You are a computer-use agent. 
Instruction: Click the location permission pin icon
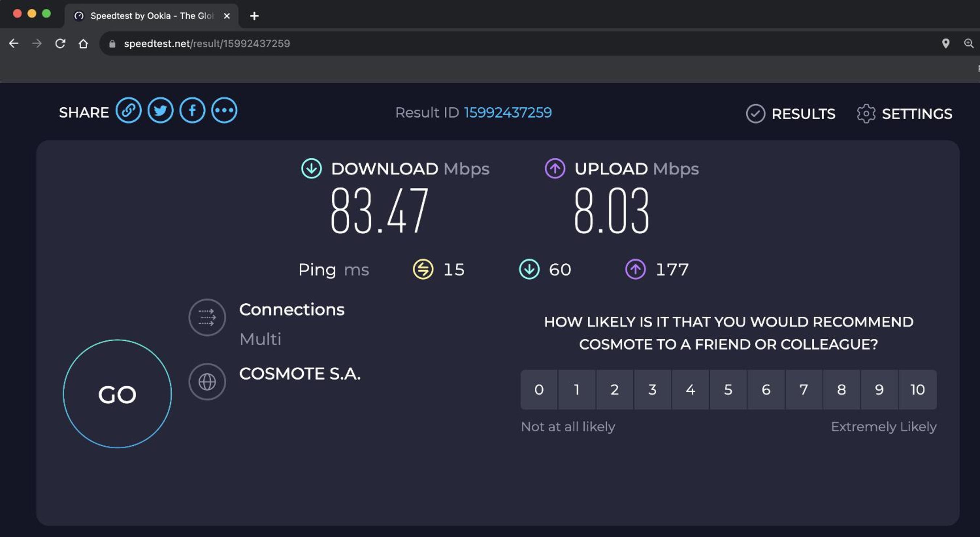[x=945, y=43]
